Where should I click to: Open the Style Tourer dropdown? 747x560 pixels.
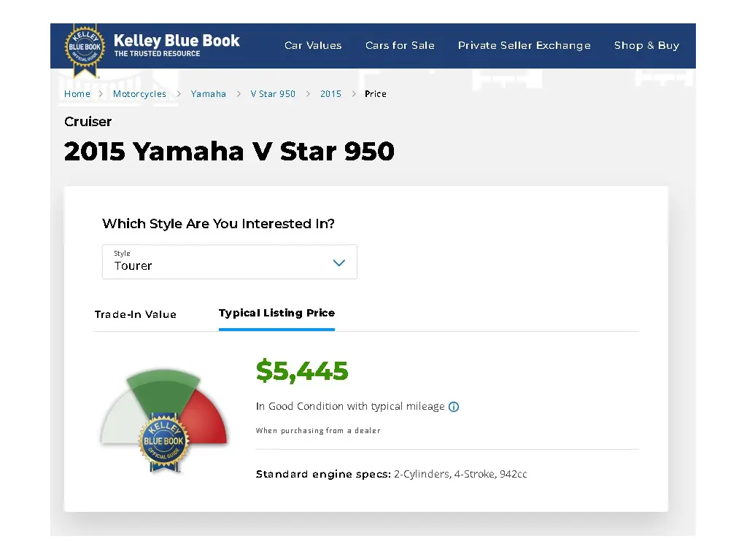click(x=230, y=262)
